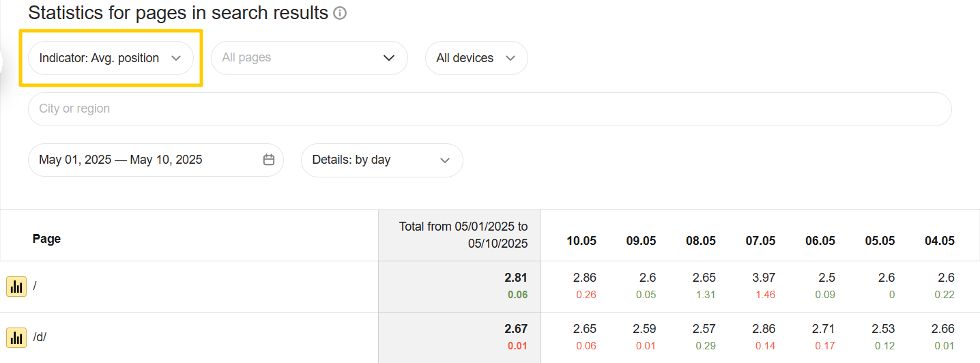
Task: Select the 10.05 date column header
Action: coord(581,241)
